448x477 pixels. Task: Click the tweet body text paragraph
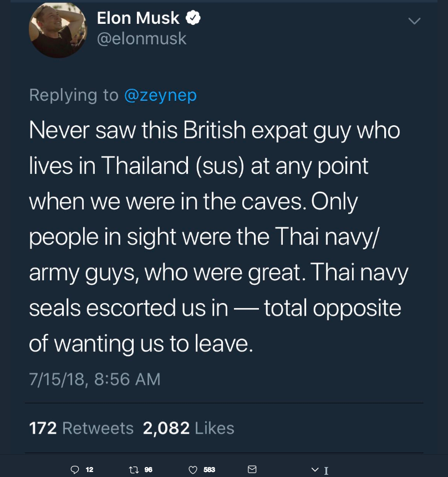218,237
